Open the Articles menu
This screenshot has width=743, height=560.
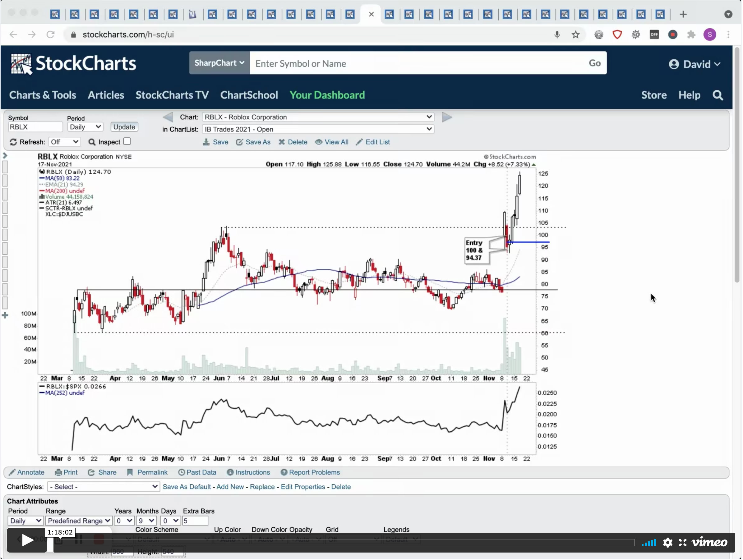[x=106, y=95]
